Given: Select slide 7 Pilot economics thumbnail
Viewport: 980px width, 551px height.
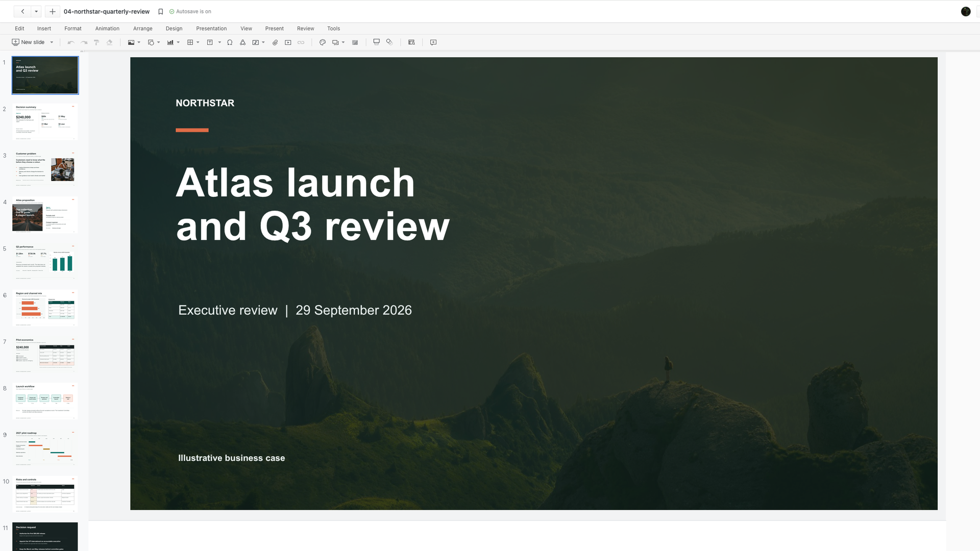Looking at the screenshot, I should 45,355.
